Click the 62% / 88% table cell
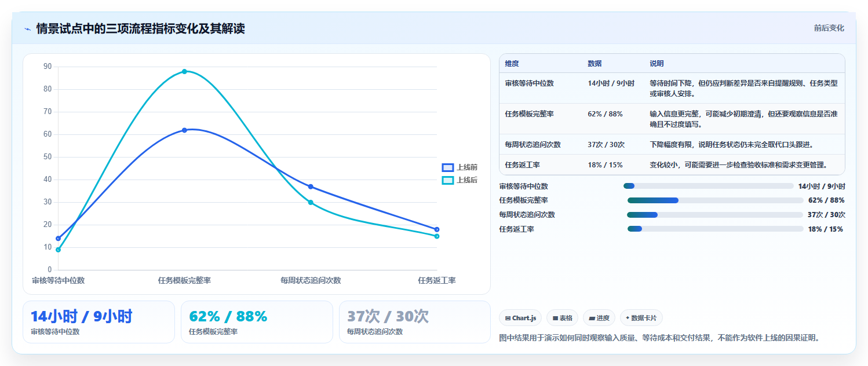The image size is (868, 366). [x=605, y=114]
